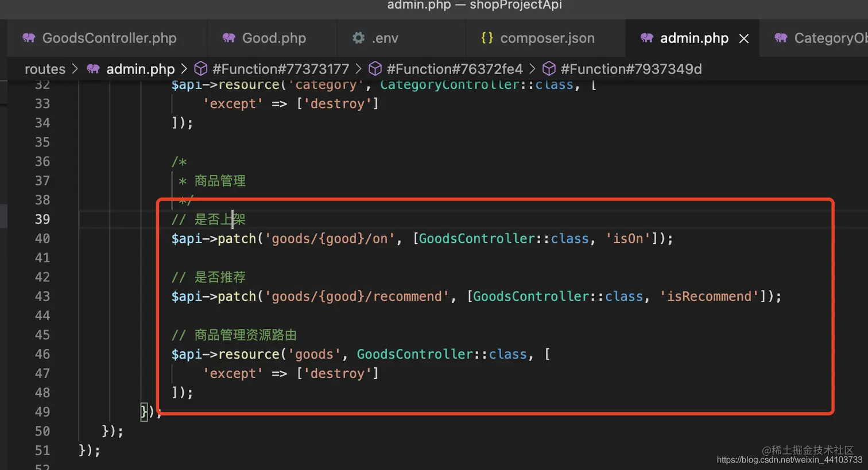The image size is (868, 470).
Task: Click the chevron after admin.php in breadcrumb
Action: pyautogui.click(x=184, y=69)
